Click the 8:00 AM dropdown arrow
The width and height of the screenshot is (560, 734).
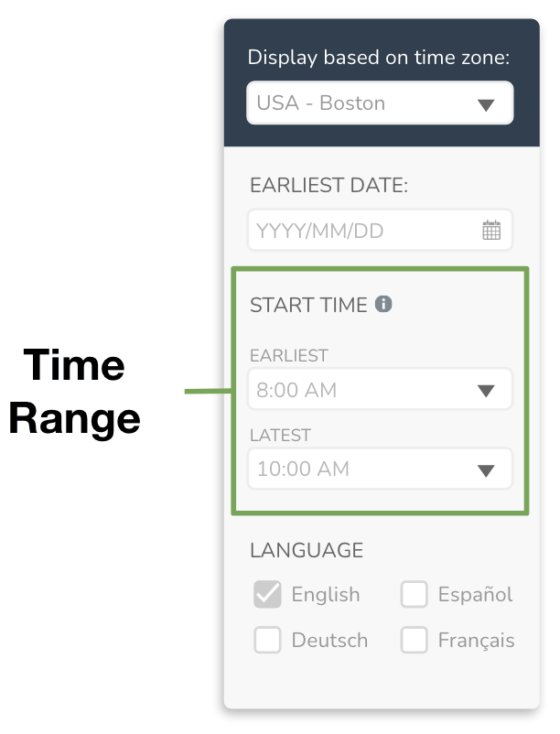[x=486, y=392]
